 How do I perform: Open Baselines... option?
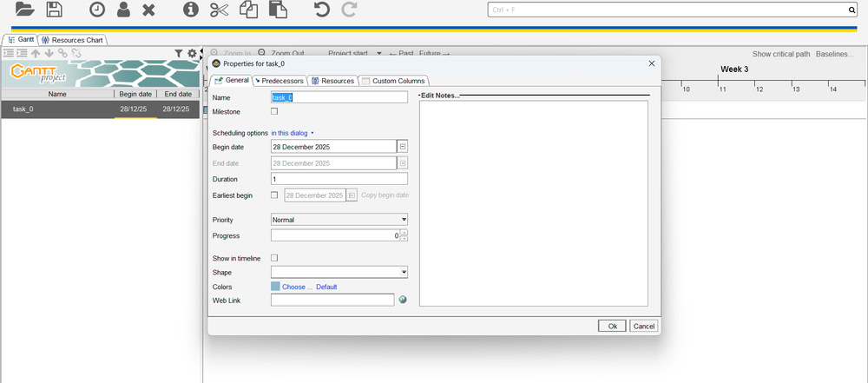pos(835,54)
